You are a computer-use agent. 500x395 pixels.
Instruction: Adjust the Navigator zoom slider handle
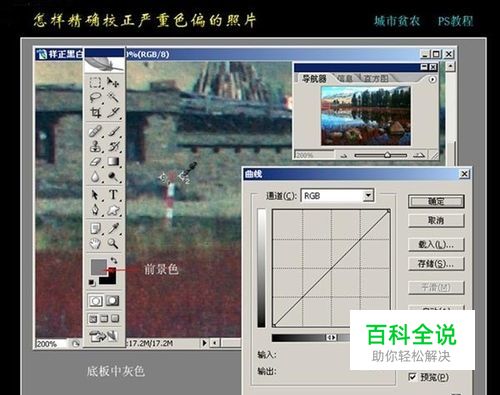point(387,155)
